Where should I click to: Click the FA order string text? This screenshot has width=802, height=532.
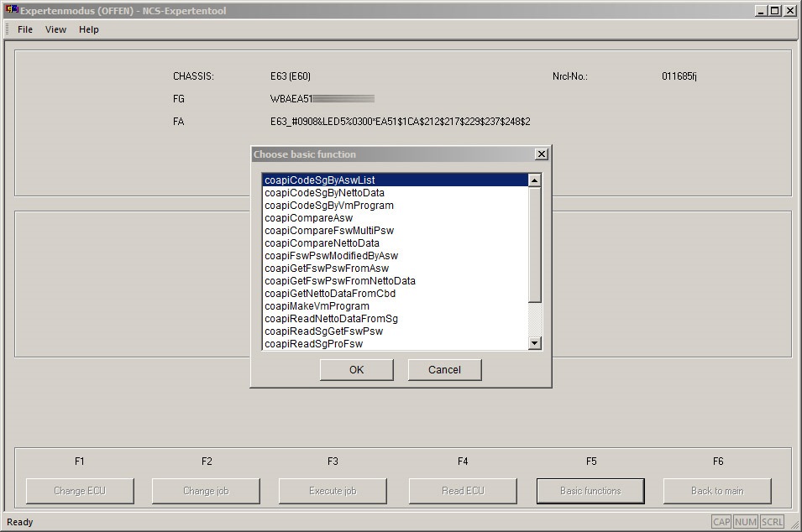point(400,122)
